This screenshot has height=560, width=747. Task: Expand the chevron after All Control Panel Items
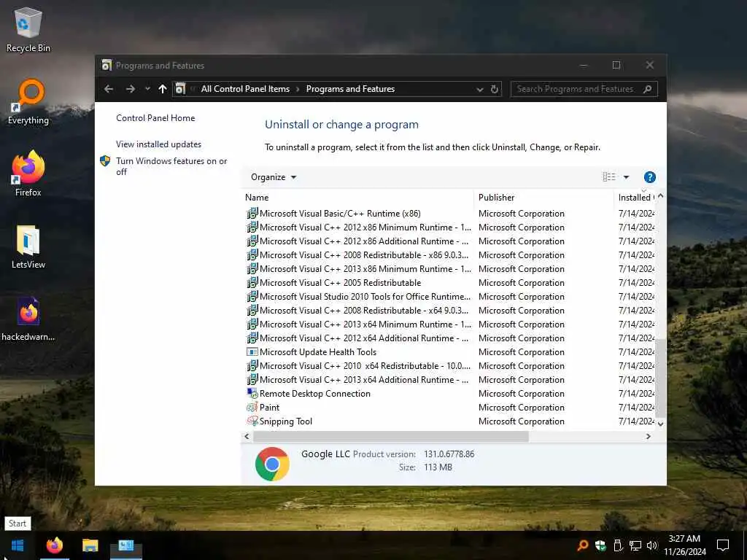[298, 89]
